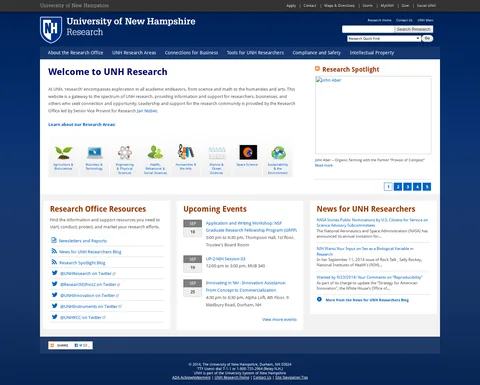Image resolution: width=480 pixels, height=385 pixels.
Task: Click the Read more link under John Aber
Action: tap(324, 165)
